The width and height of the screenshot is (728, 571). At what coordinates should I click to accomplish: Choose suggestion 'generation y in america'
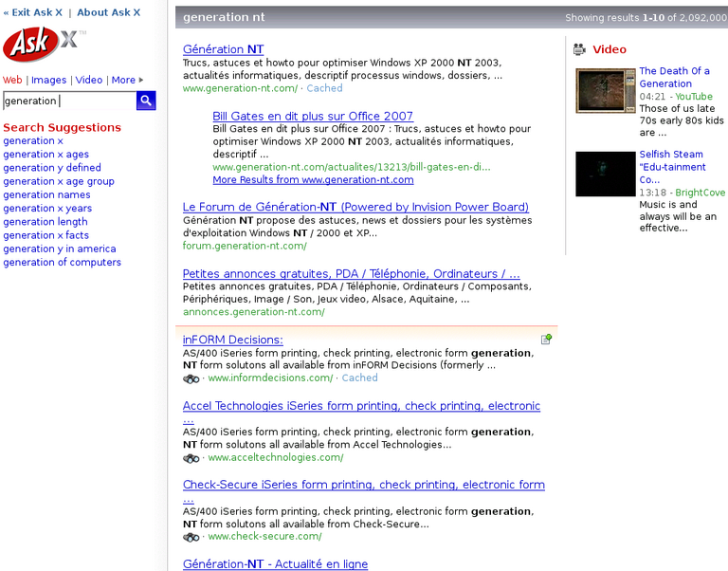click(60, 249)
